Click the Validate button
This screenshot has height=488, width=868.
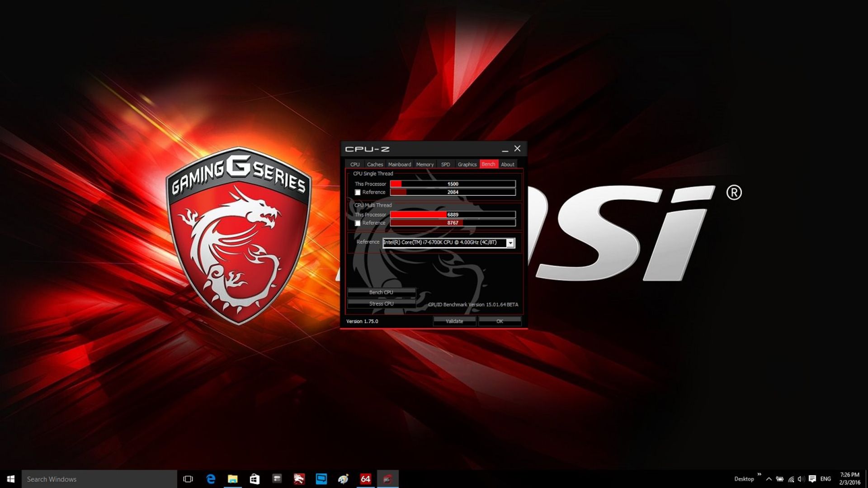(x=454, y=321)
